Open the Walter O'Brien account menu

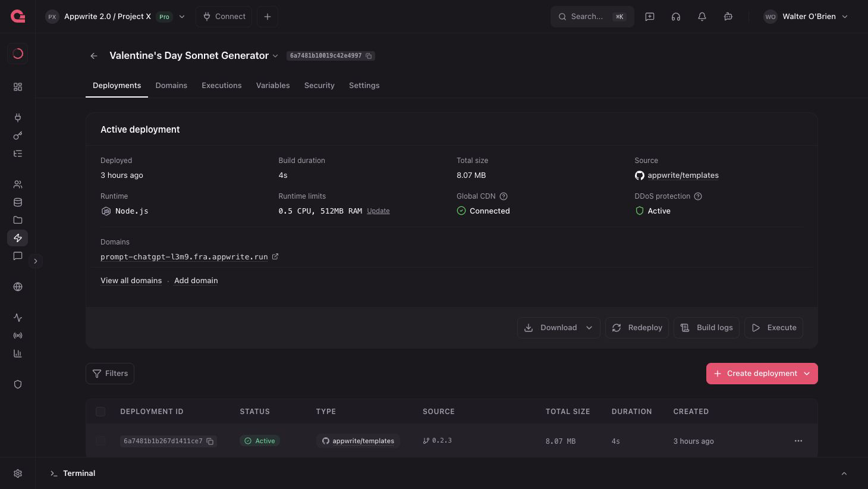pos(806,17)
